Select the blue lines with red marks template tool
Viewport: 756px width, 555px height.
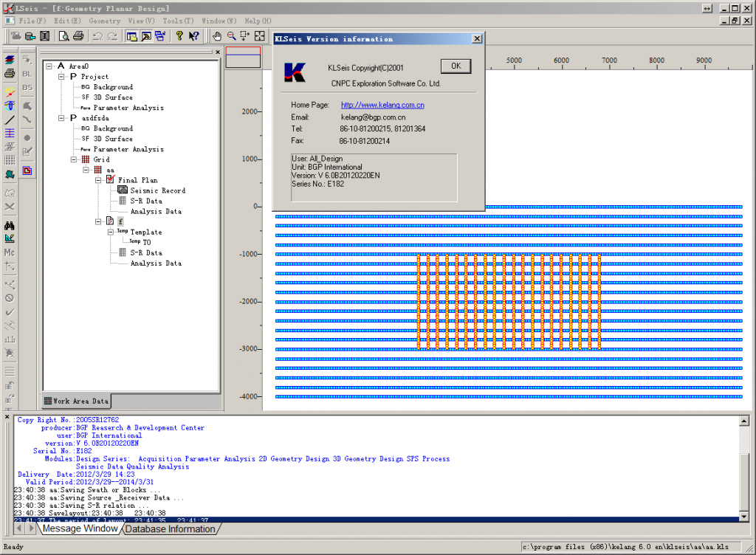click(10, 133)
